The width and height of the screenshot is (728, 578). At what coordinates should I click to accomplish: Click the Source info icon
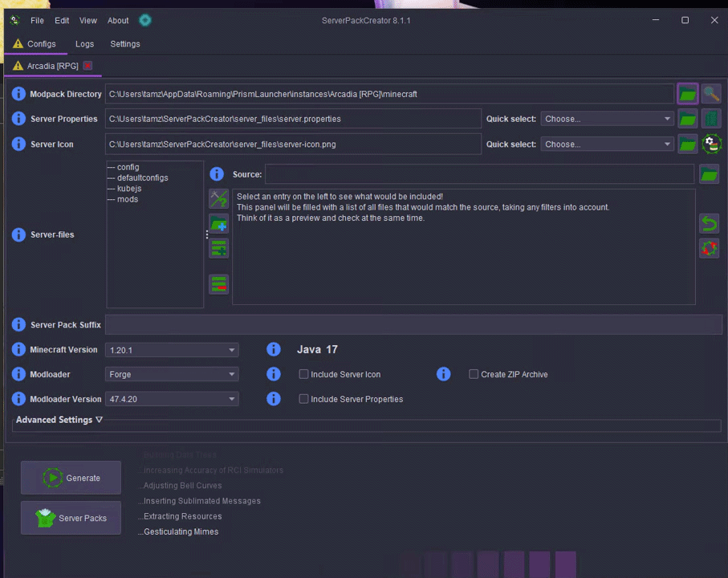(217, 174)
